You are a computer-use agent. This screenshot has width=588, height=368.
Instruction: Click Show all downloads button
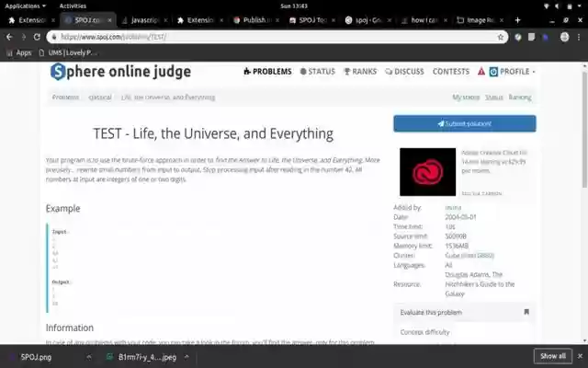click(x=553, y=356)
